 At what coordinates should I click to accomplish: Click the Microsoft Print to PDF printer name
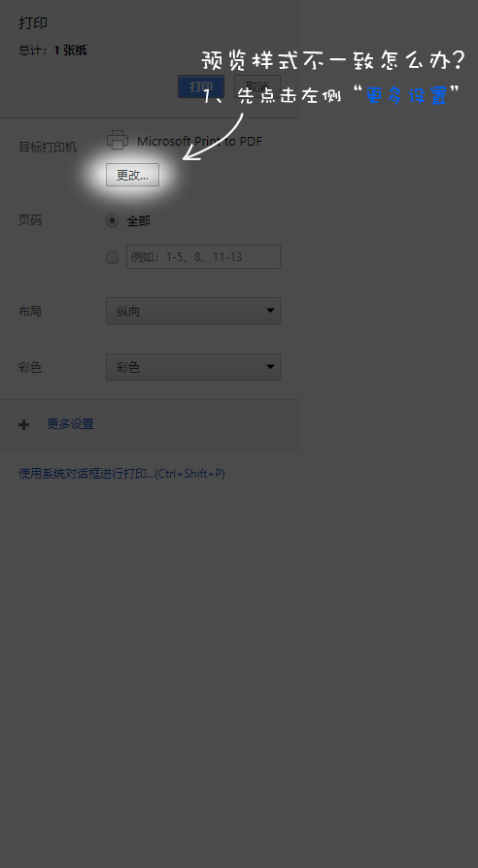(x=199, y=141)
